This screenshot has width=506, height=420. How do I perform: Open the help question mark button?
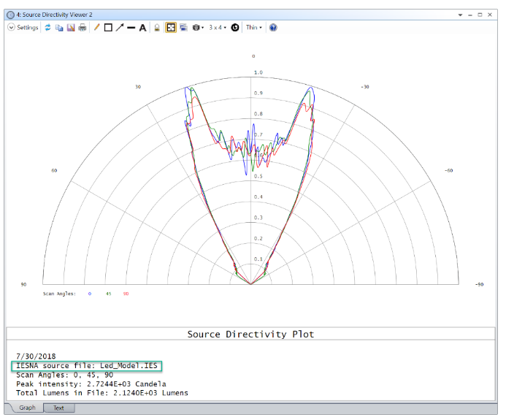click(273, 28)
